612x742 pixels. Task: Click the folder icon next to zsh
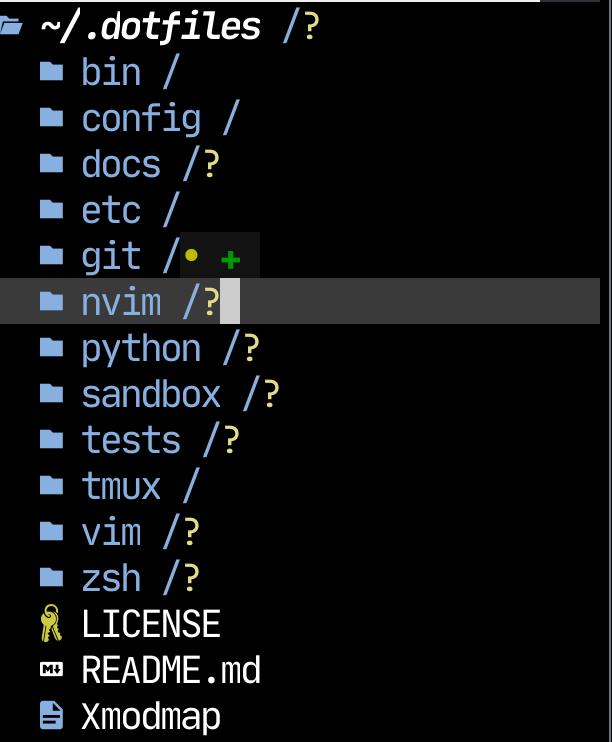tap(52, 577)
